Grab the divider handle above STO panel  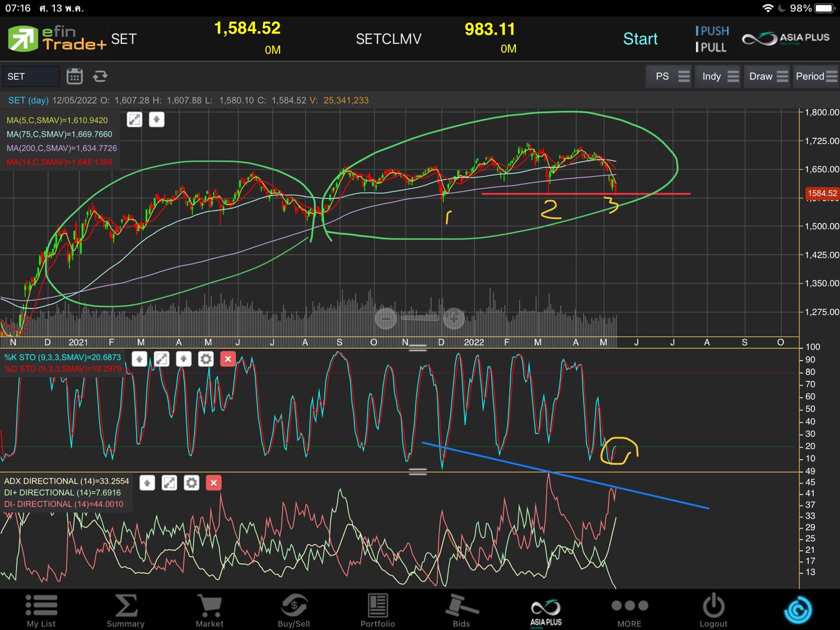pos(418,348)
